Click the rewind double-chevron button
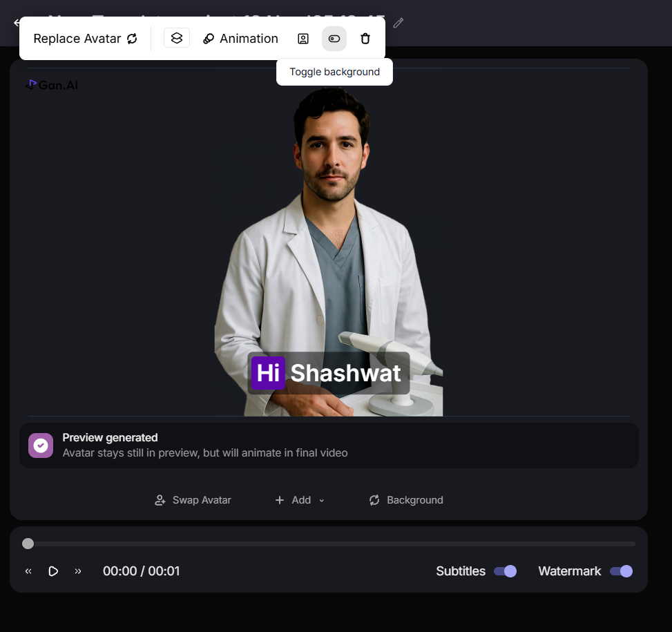This screenshot has height=632, width=672. coord(28,571)
